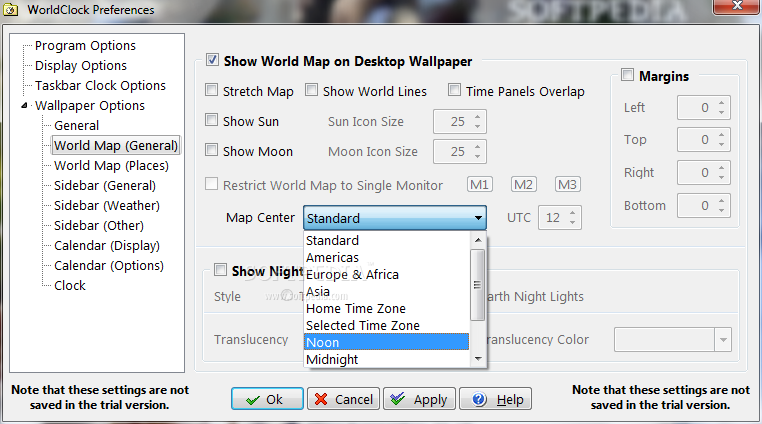
Task: Select Sidebar (General) tree item
Action: [105, 185]
